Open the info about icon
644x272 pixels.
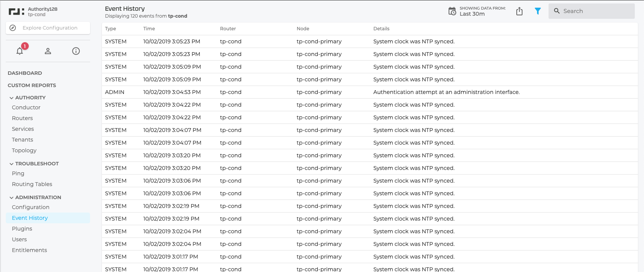76,51
